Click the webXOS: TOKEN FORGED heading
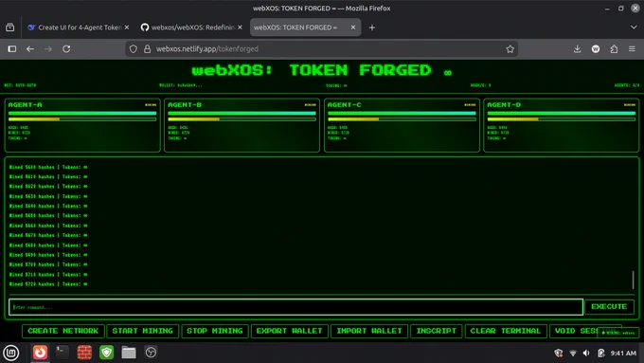644x363 pixels. [x=322, y=70]
